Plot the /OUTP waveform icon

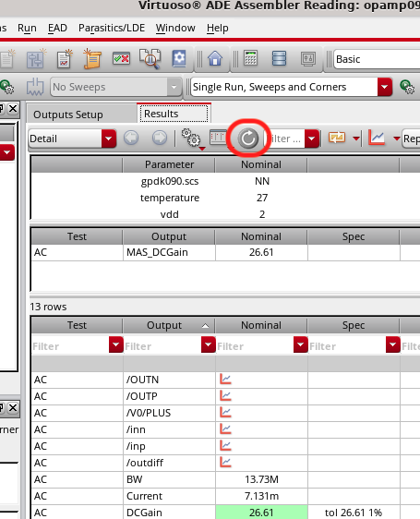(225, 396)
